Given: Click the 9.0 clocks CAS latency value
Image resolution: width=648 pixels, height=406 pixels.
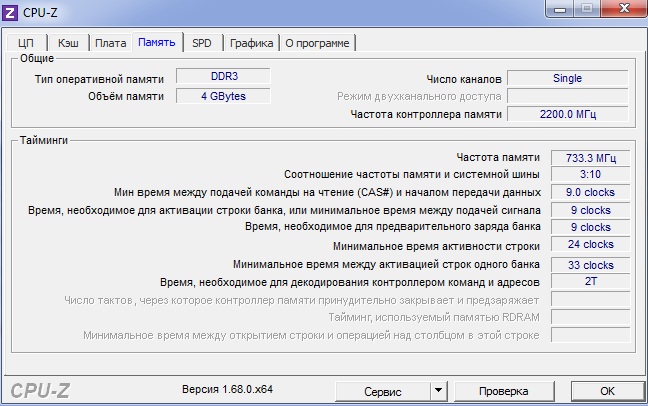Looking at the screenshot, I should pyautogui.click(x=591, y=192).
